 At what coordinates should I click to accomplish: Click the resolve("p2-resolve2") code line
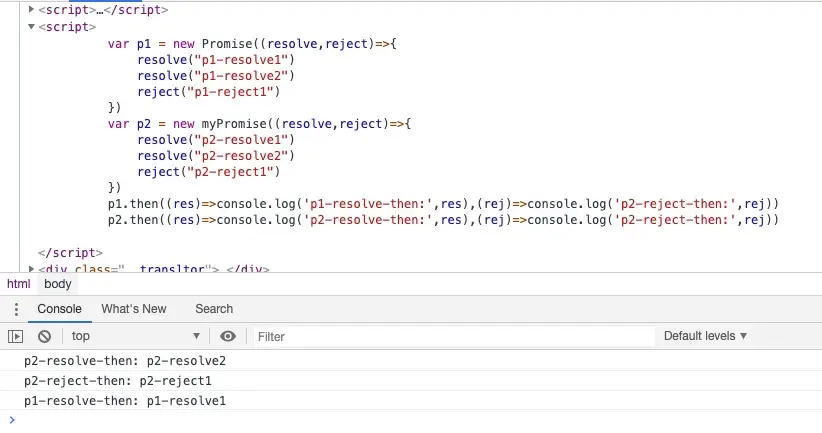[216, 156]
